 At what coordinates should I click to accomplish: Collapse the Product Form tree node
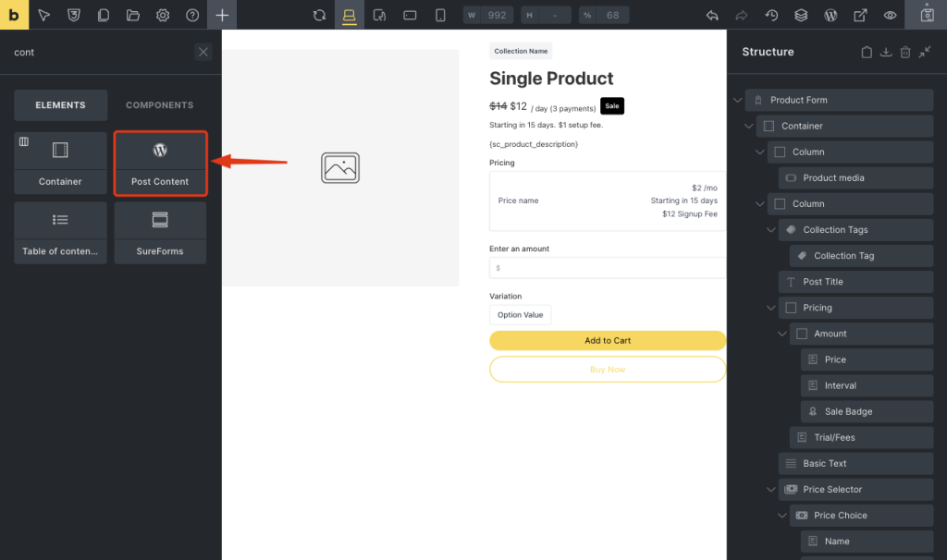click(x=738, y=100)
